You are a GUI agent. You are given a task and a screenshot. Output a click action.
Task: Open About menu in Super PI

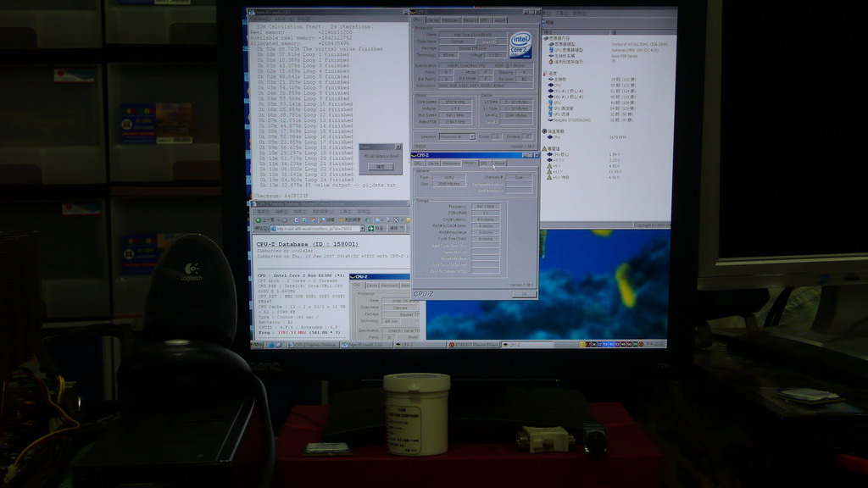(x=284, y=19)
